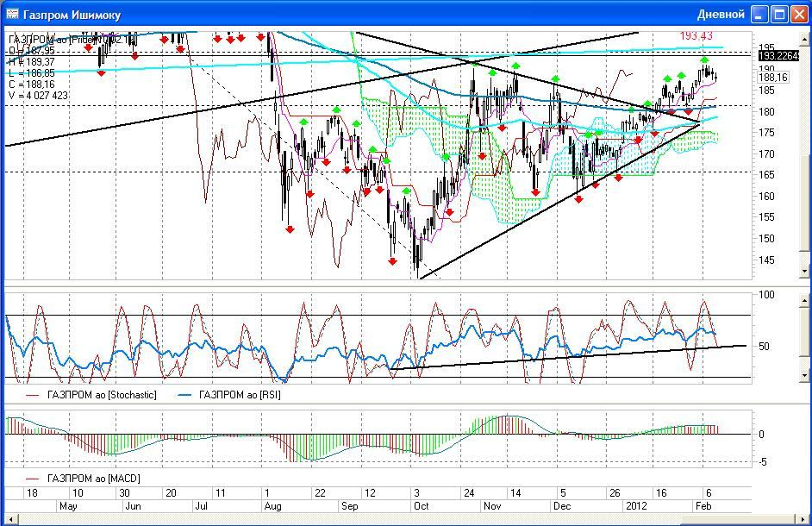Click the horizontal scrollbar left arrow

coord(9,519)
